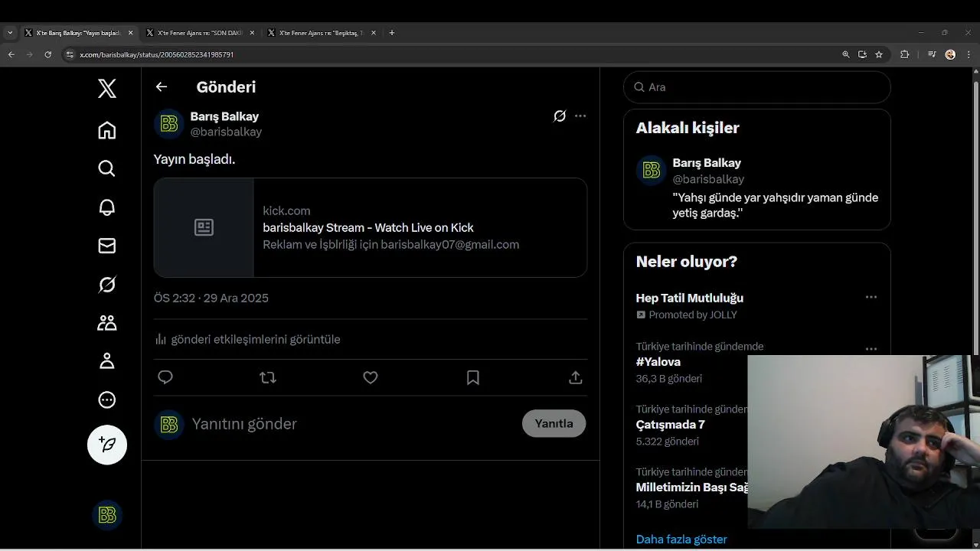Click the reply speech bubble icon

click(165, 377)
